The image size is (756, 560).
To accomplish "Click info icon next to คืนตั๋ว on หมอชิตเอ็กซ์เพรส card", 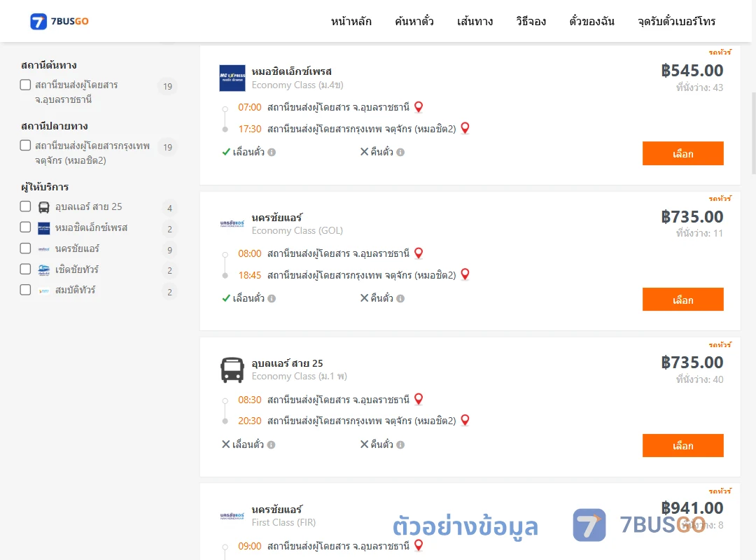I will click(400, 153).
